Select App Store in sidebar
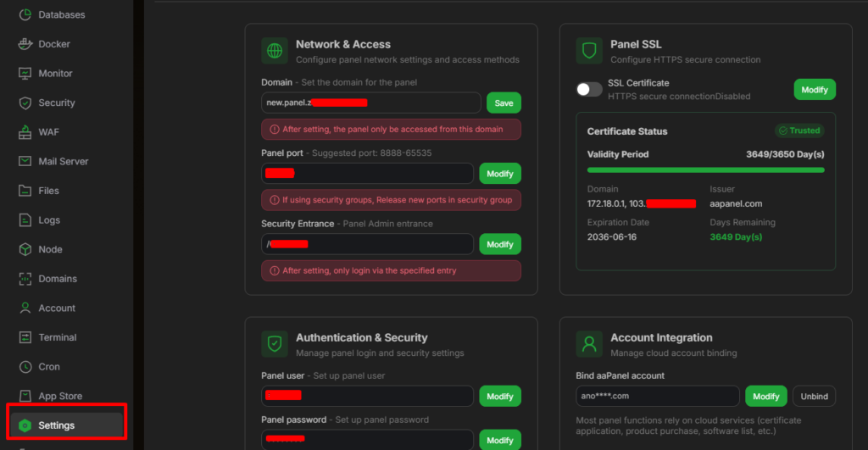 point(60,397)
